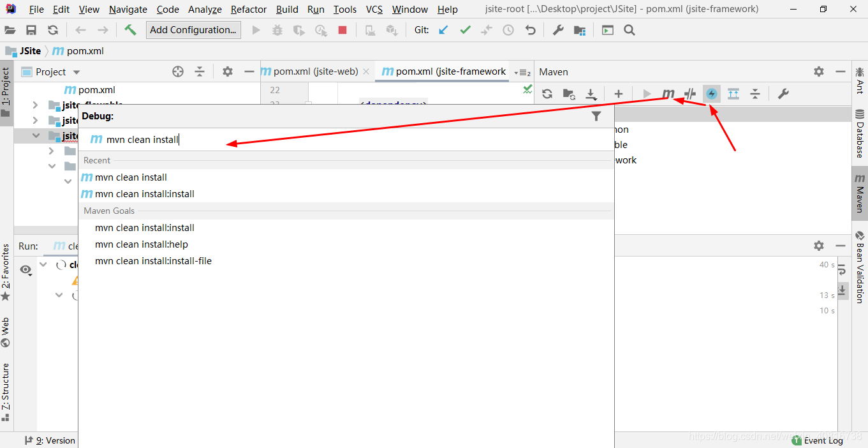This screenshot has height=448, width=868.
Task: Close the pom.xml (jsite-web) tab
Action: point(366,72)
